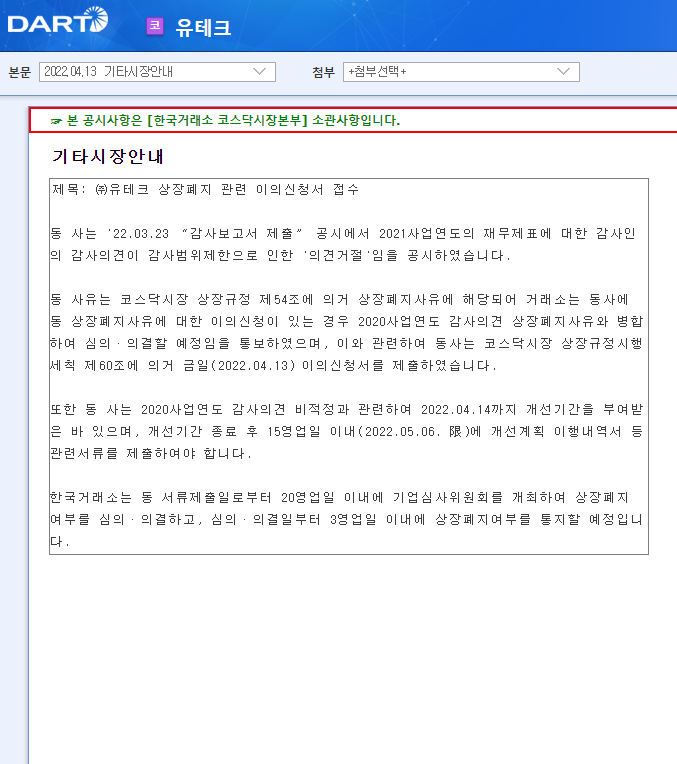The image size is (677, 764).
Task: Click the text '22.03.23 "감사보고서 제출"
Action: [x=205, y=233]
